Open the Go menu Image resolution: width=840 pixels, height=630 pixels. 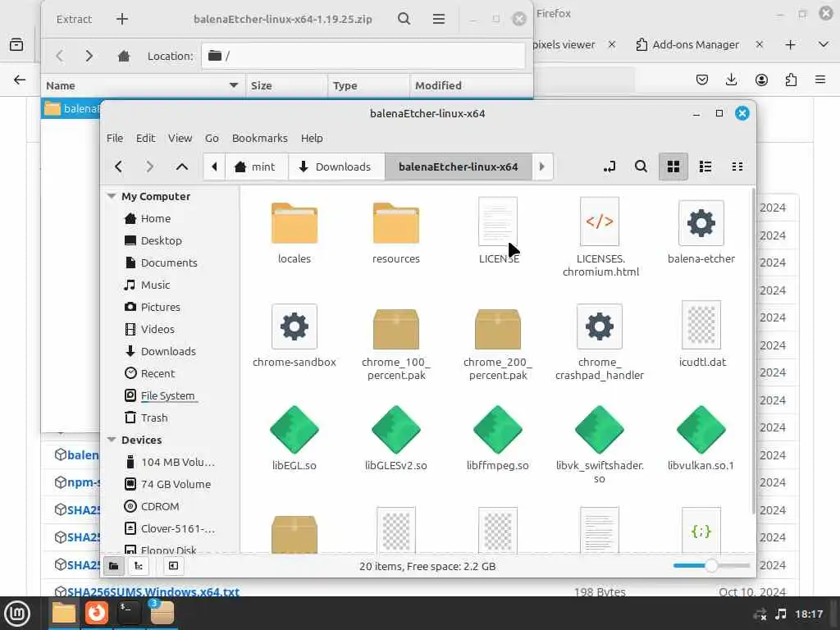(212, 138)
